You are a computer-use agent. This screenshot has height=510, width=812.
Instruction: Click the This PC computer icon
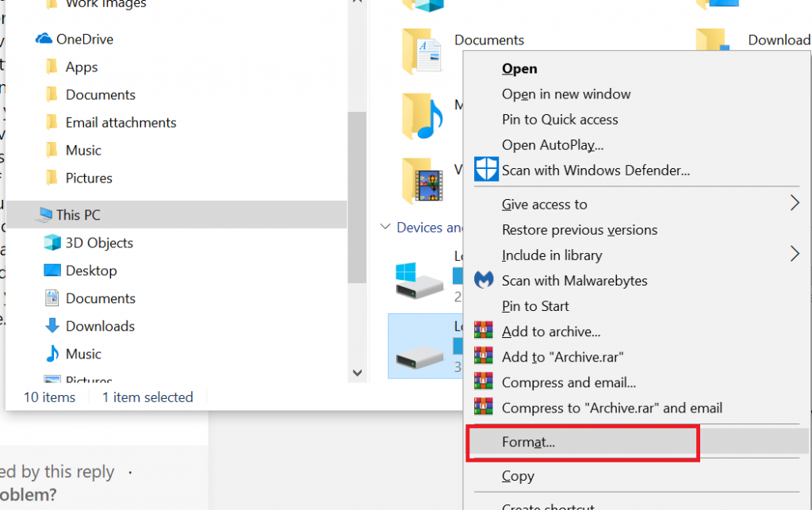click(44, 214)
